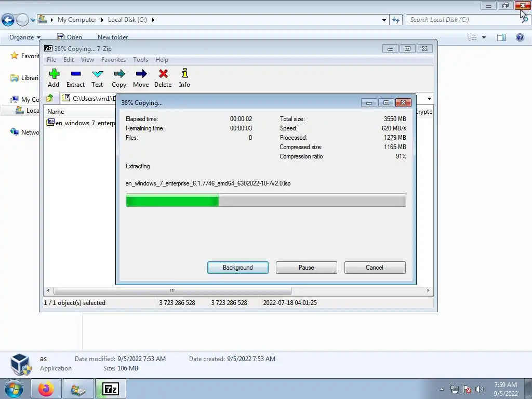Image resolution: width=532 pixels, height=399 pixels.
Task: Switch to Explorer taskbar button
Action: [78, 389]
